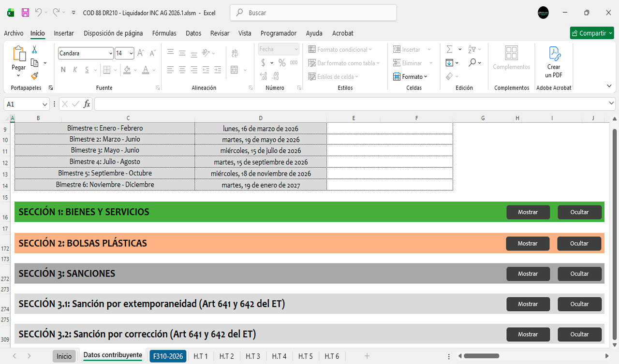This screenshot has height=364, width=619.
Task: Click the Complementos add-ins icon
Action: click(511, 58)
